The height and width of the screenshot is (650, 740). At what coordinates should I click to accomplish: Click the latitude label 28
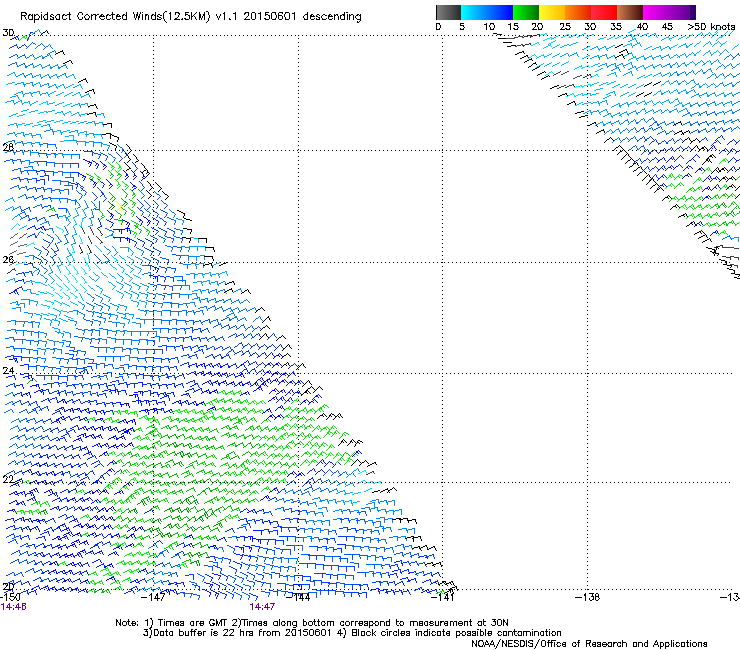coord(8,147)
